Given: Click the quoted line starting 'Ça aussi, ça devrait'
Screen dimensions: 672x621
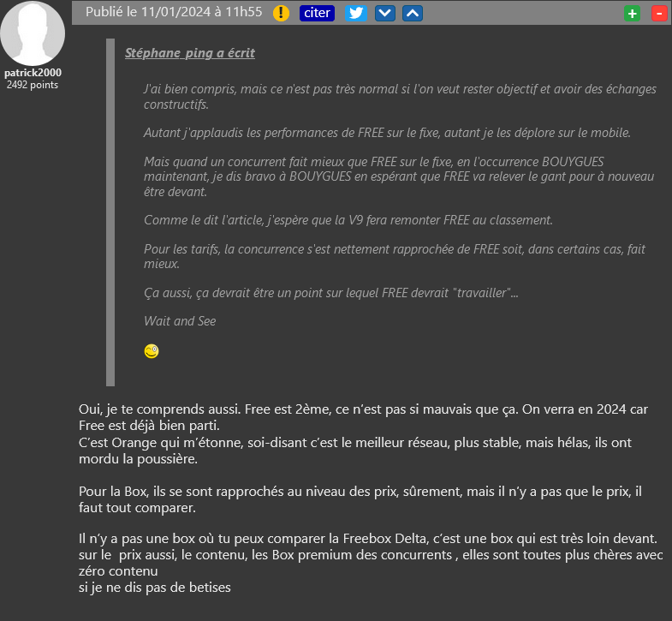Looking at the screenshot, I should pyautogui.click(x=330, y=293).
